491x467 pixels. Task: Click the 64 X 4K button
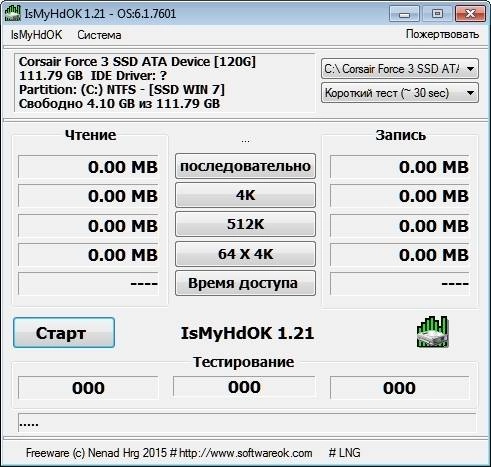tap(245, 254)
